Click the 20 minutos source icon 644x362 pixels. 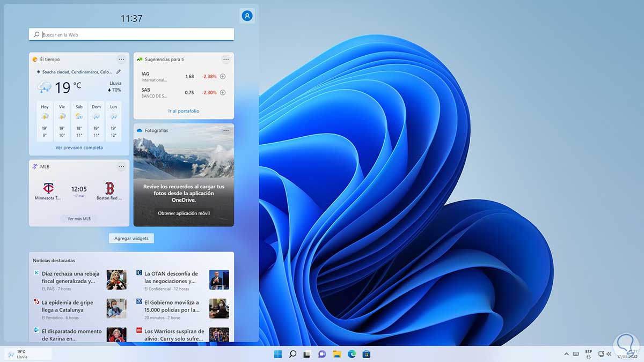[139, 302]
